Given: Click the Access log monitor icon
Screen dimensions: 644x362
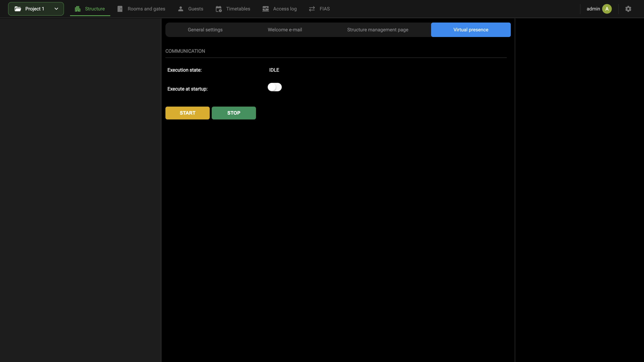Looking at the screenshot, I should pos(265,9).
